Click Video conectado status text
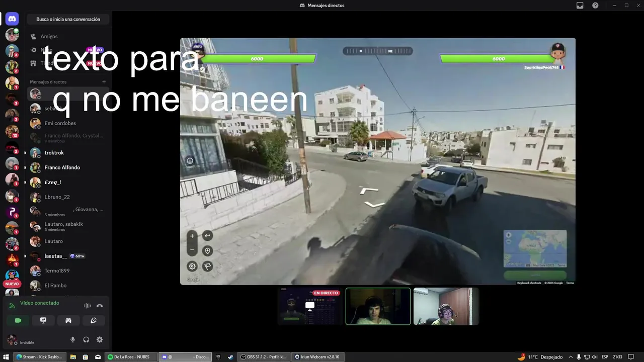The width and height of the screenshot is (644, 362). [x=40, y=303]
